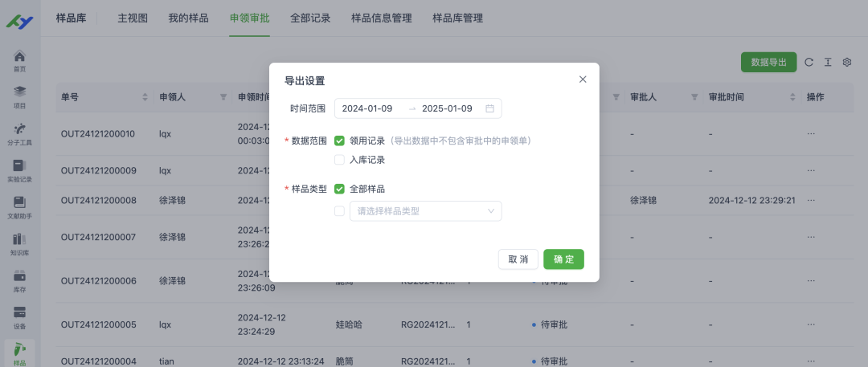Uncheck the 领用记录 checkbox
This screenshot has height=367, width=868.
pyautogui.click(x=339, y=141)
